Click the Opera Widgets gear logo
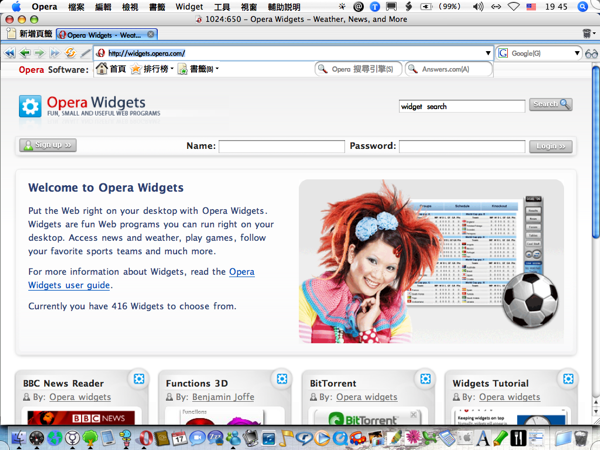600x450 pixels. tap(30, 106)
